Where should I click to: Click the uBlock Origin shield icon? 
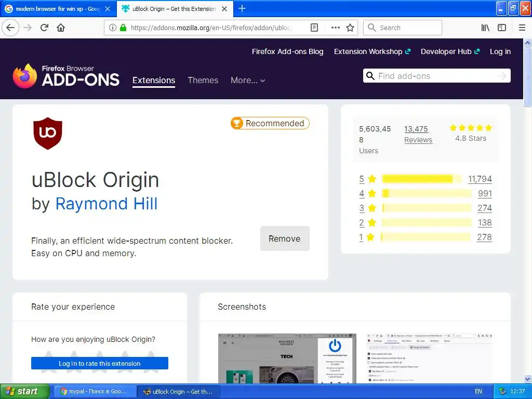click(47, 134)
